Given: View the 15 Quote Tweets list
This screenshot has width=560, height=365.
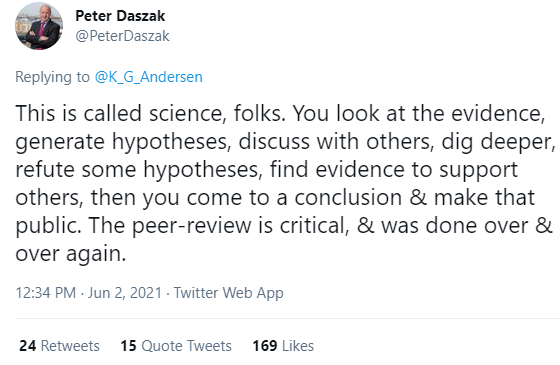Looking at the screenshot, I should coord(176,346).
